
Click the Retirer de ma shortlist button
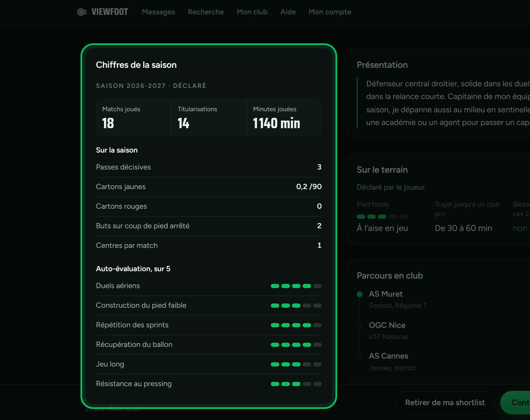[x=445, y=403]
